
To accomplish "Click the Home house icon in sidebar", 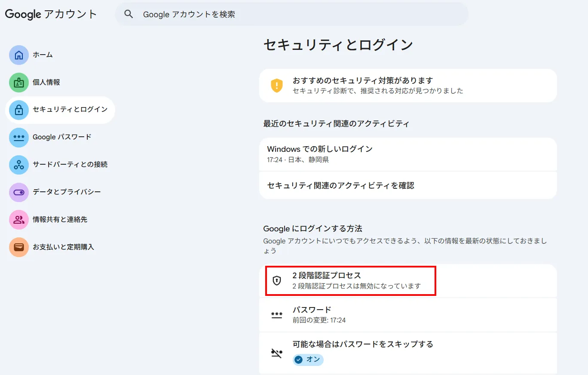I will [19, 55].
